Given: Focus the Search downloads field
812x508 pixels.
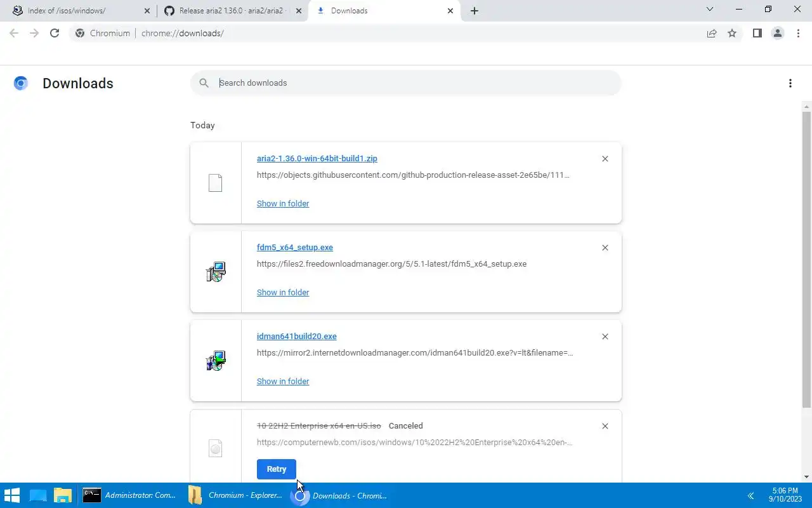Looking at the screenshot, I should (406, 83).
